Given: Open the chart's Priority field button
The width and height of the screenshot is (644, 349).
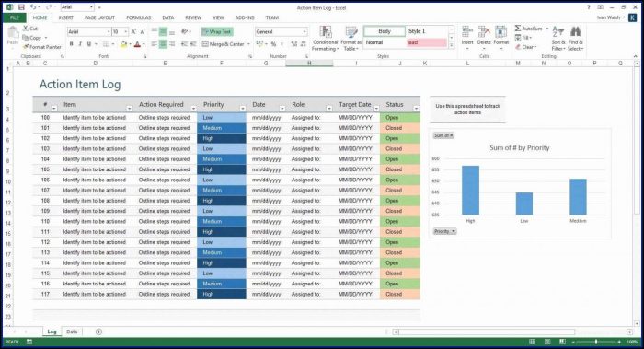Looking at the screenshot, I should click(444, 231).
